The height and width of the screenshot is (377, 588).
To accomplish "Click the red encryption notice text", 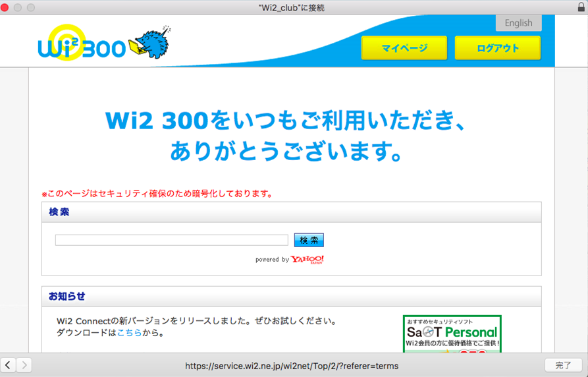I will [157, 194].
